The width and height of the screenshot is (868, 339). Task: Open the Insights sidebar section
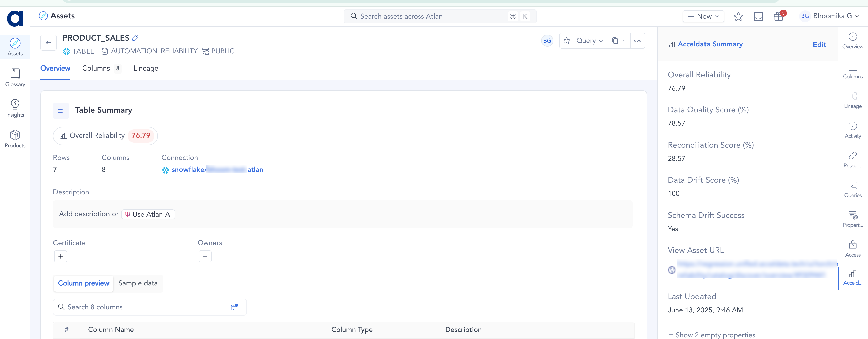pos(15,108)
